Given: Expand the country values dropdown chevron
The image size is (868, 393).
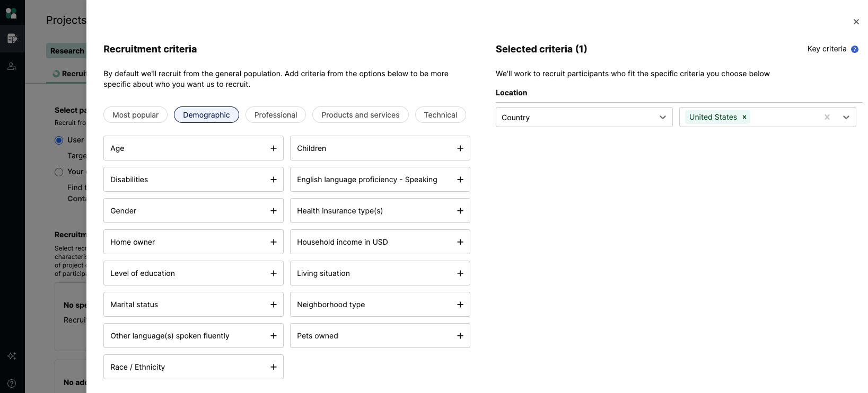Looking at the screenshot, I should [x=846, y=117].
